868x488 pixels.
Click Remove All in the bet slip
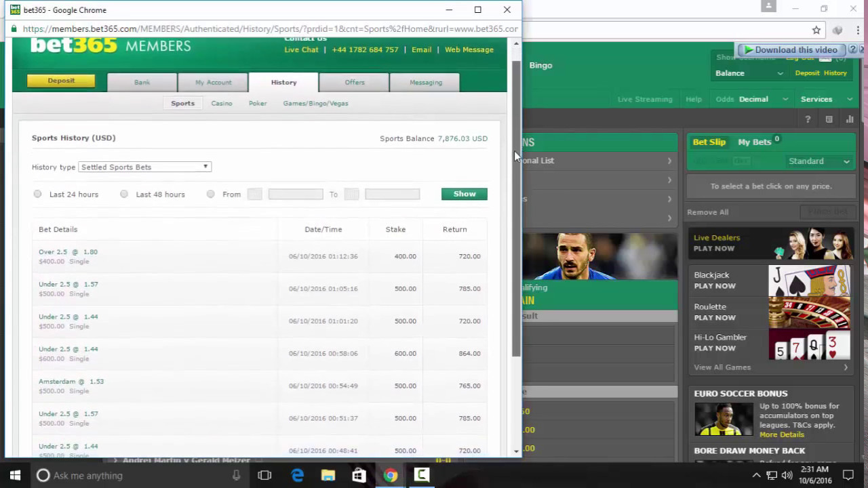coord(708,212)
